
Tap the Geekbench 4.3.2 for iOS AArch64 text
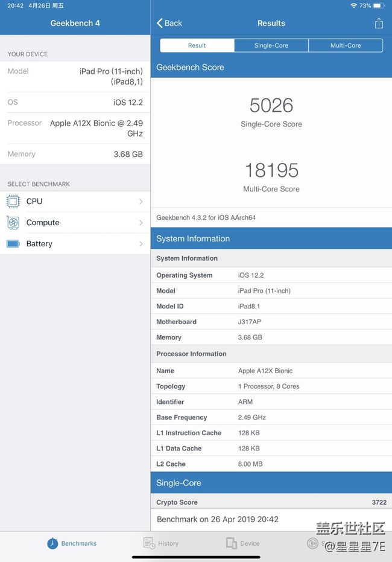[x=206, y=217]
